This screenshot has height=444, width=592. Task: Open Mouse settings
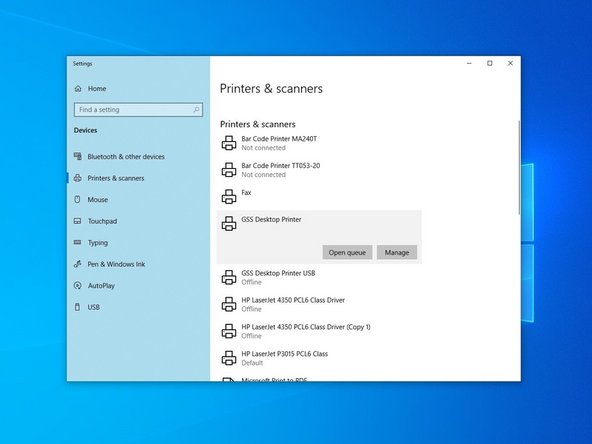click(x=98, y=200)
